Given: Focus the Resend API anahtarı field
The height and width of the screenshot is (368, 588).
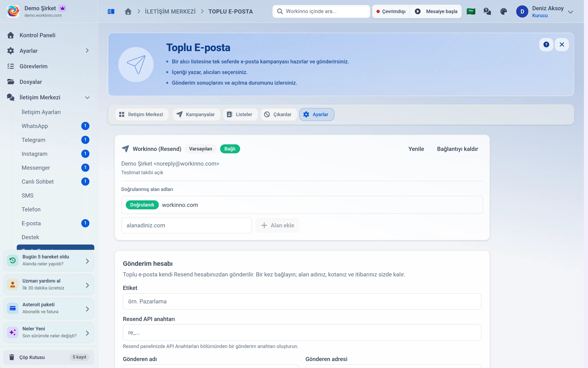Looking at the screenshot, I should (302, 332).
